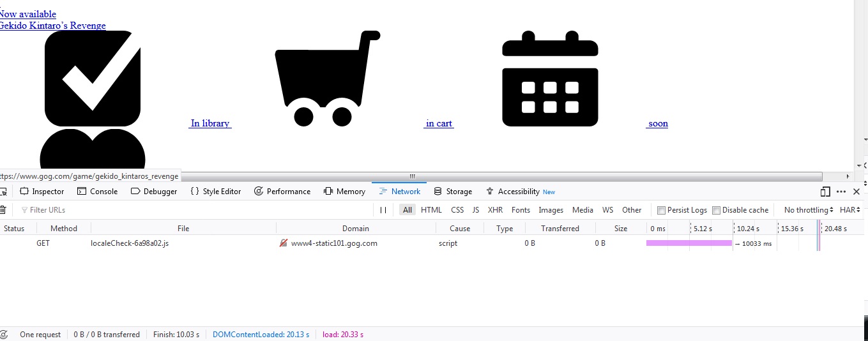Click the page horizontal scrollbar thumb
This screenshot has height=341, width=868.
click(x=412, y=176)
